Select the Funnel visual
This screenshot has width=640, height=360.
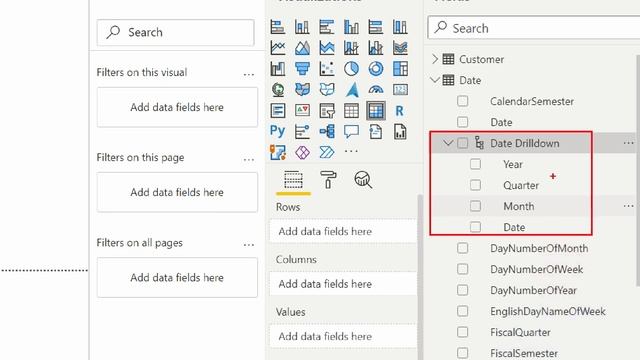pos(302,69)
